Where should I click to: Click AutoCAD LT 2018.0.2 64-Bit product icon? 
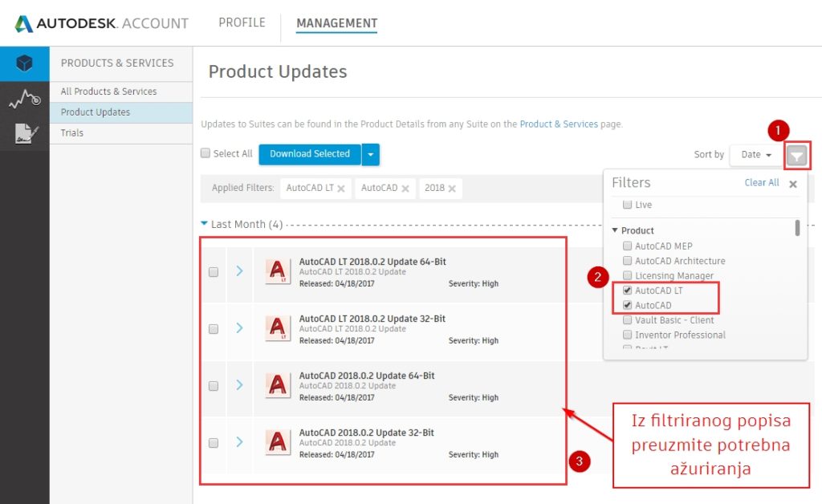tap(278, 272)
